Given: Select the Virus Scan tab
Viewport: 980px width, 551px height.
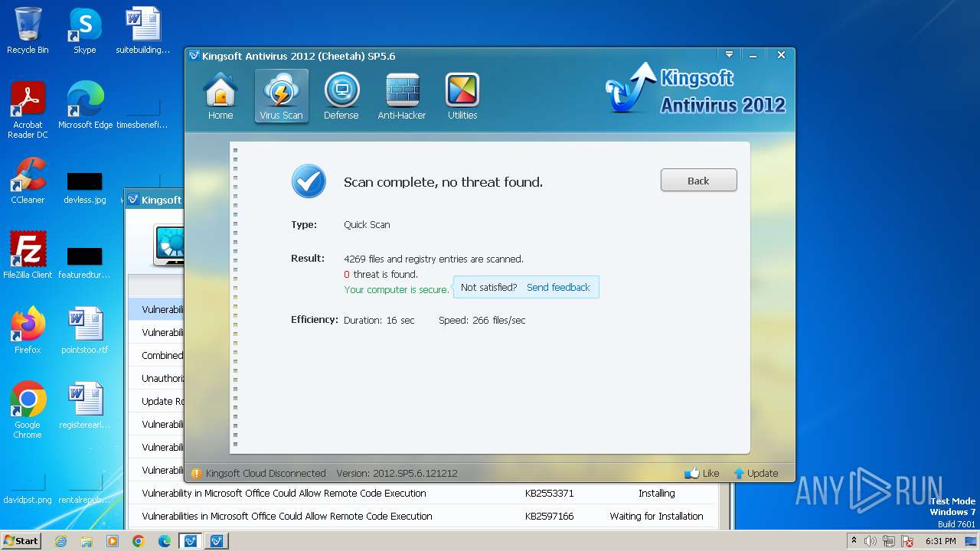Looking at the screenshot, I should [281, 96].
